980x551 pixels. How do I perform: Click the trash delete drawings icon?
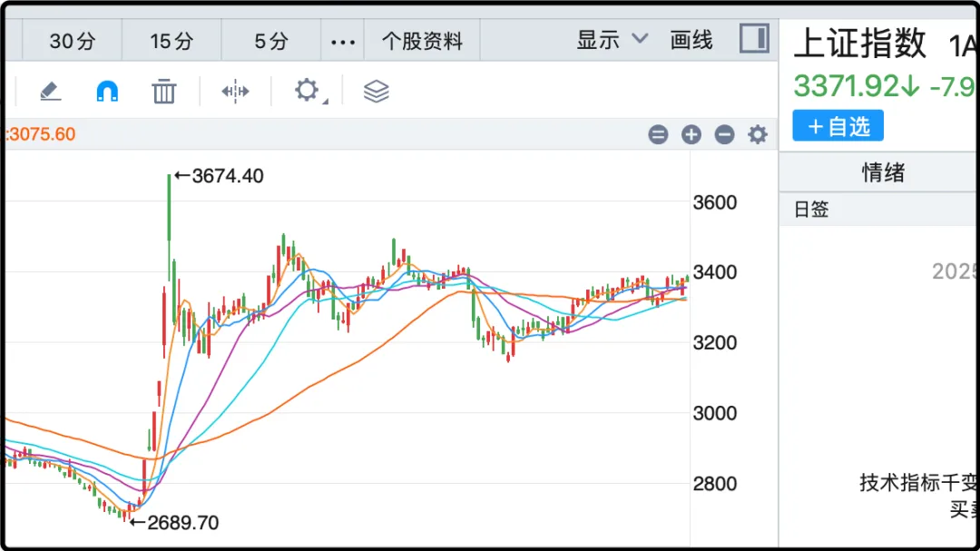tap(163, 91)
